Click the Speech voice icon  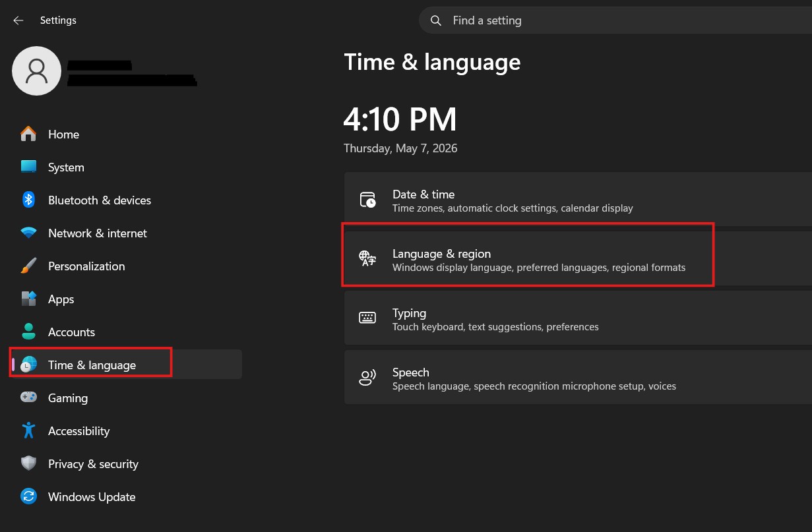[x=367, y=378]
